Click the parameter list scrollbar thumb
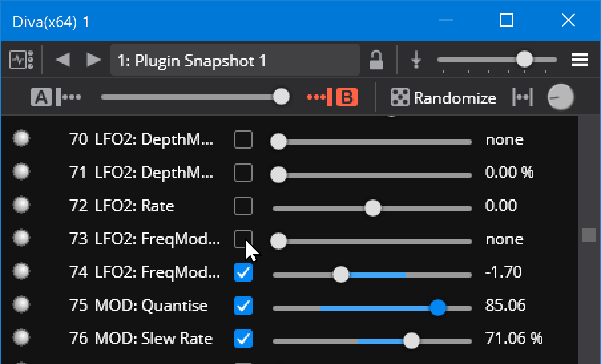601x364 pixels. [589, 235]
